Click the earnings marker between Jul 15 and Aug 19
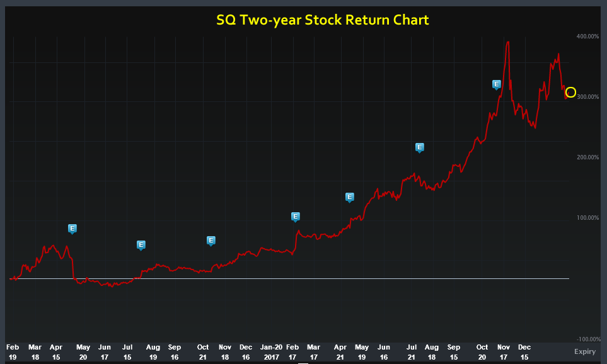 point(141,245)
